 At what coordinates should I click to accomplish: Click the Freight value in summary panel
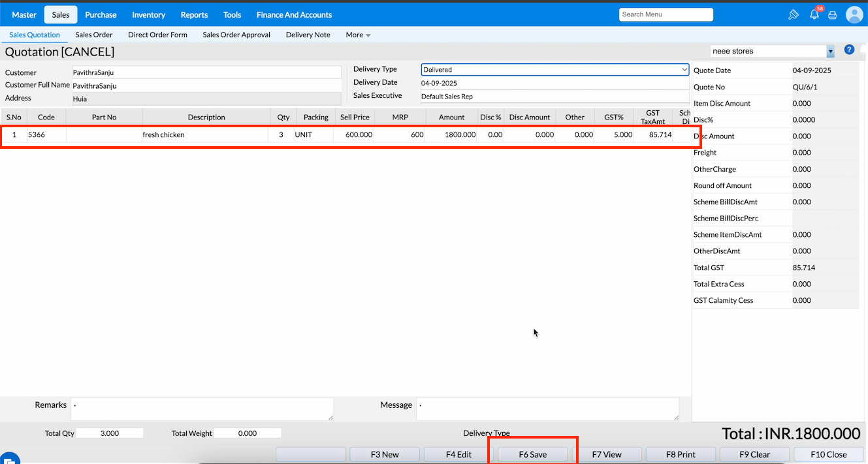(802, 153)
